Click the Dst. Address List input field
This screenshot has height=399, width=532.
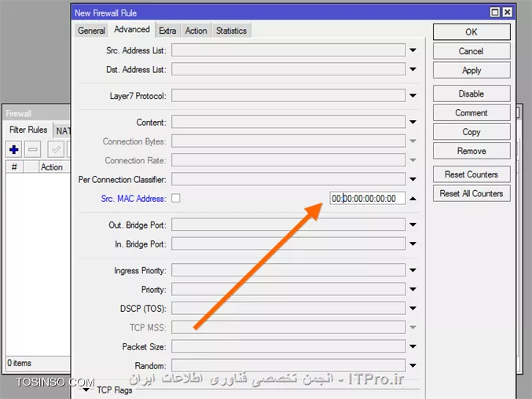coord(288,69)
